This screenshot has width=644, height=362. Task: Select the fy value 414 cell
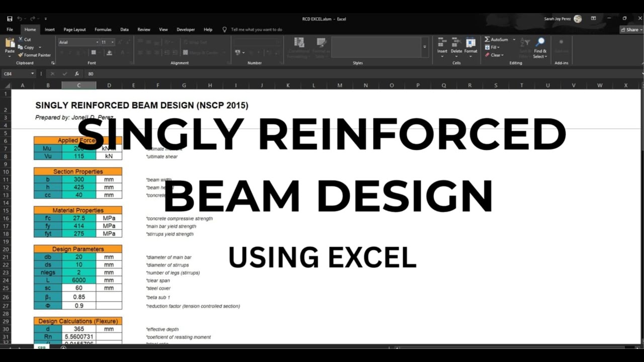point(79,226)
